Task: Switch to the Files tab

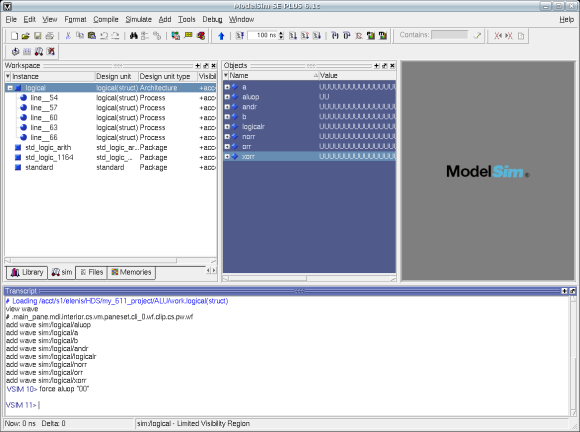Action: [91, 273]
